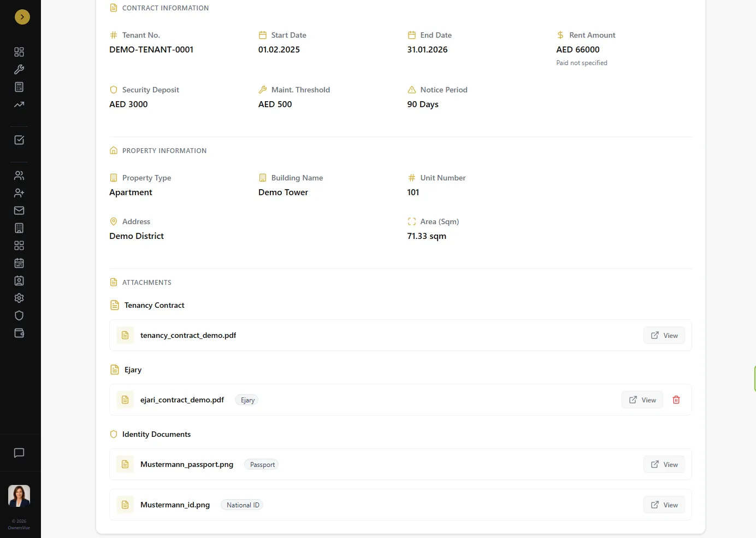Screen dimensions: 756x538
Task: Open the calculator icon in sidebar
Action: pos(19,87)
